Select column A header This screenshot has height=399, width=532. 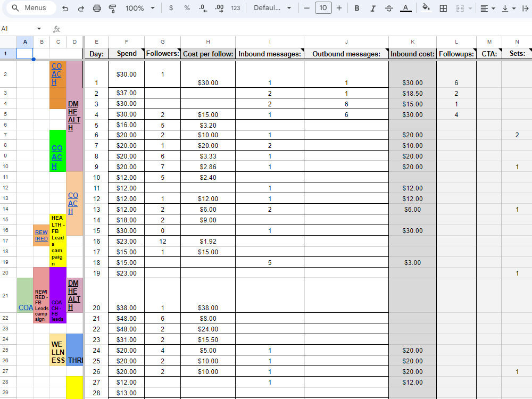25,41
